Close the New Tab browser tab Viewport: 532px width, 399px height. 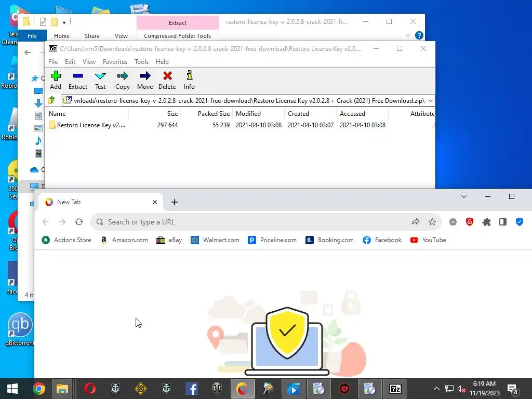[x=155, y=202]
